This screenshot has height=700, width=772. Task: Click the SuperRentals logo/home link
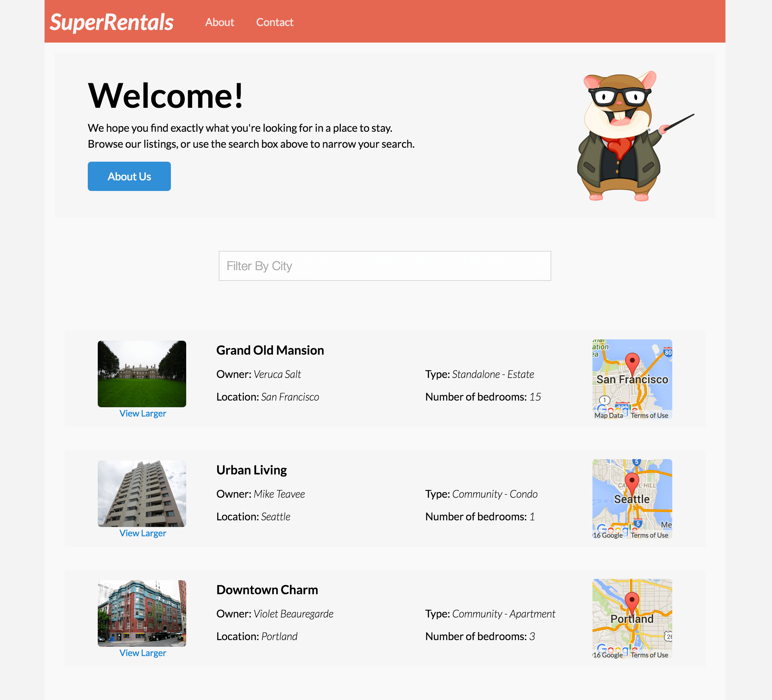pyautogui.click(x=111, y=21)
